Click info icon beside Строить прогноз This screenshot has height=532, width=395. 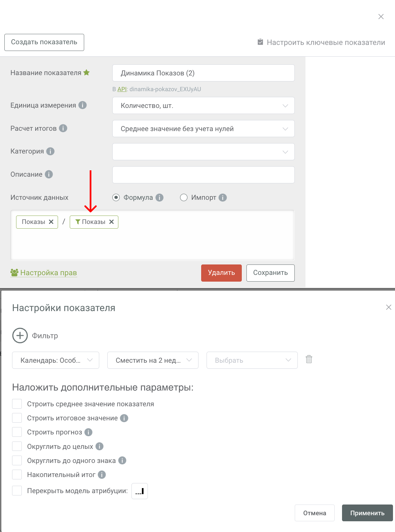(89, 432)
